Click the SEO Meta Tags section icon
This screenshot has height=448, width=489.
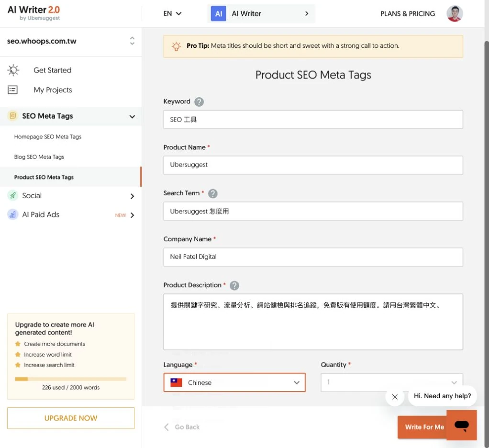13,116
